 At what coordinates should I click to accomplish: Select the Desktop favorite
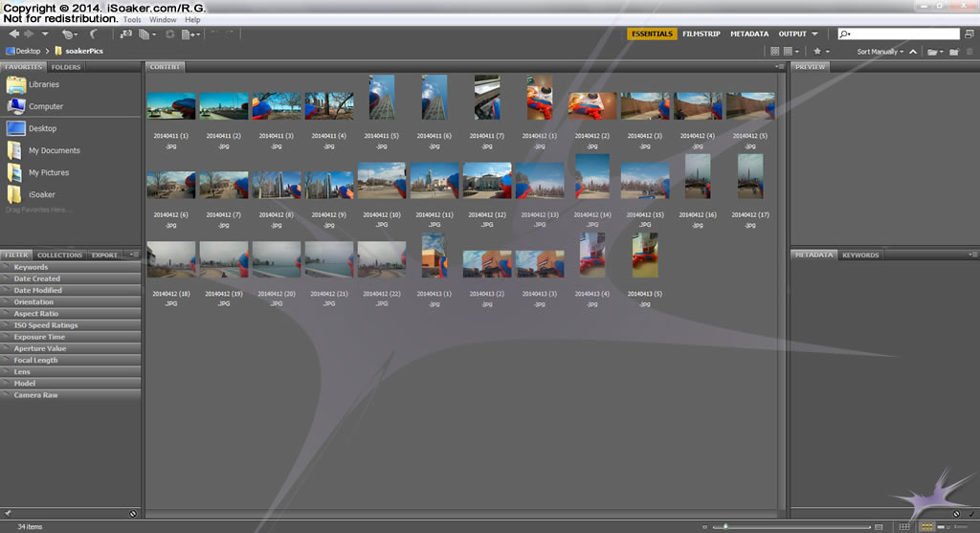(x=32, y=128)
